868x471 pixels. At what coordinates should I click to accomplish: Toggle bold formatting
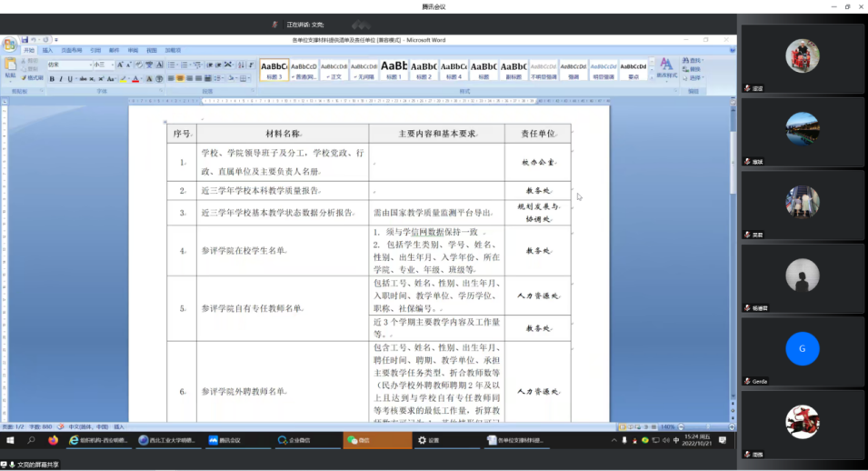pyautogui.click(x=52, y=79)
